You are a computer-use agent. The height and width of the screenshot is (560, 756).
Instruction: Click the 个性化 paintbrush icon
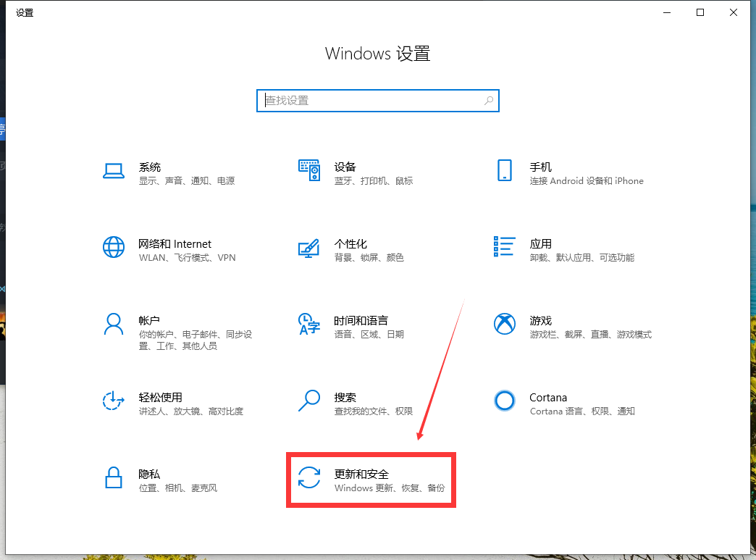[x=309, y=248]
